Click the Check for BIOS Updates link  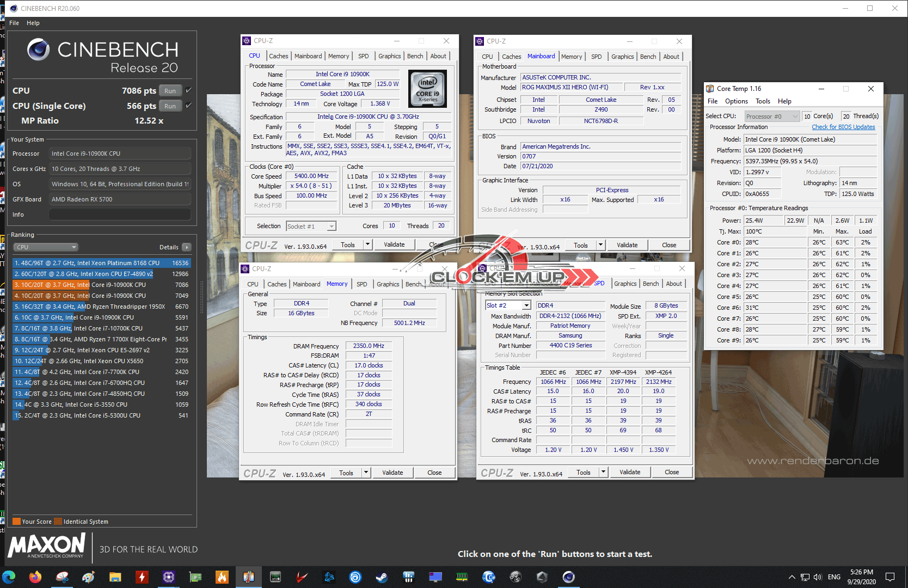coord(843,127)
